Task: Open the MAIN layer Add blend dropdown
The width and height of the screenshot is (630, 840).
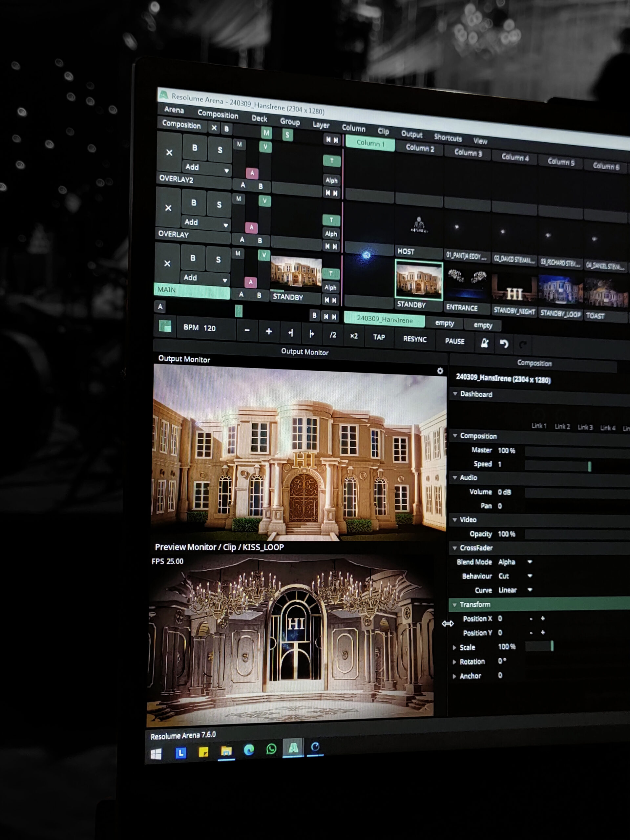Action: 205,278
